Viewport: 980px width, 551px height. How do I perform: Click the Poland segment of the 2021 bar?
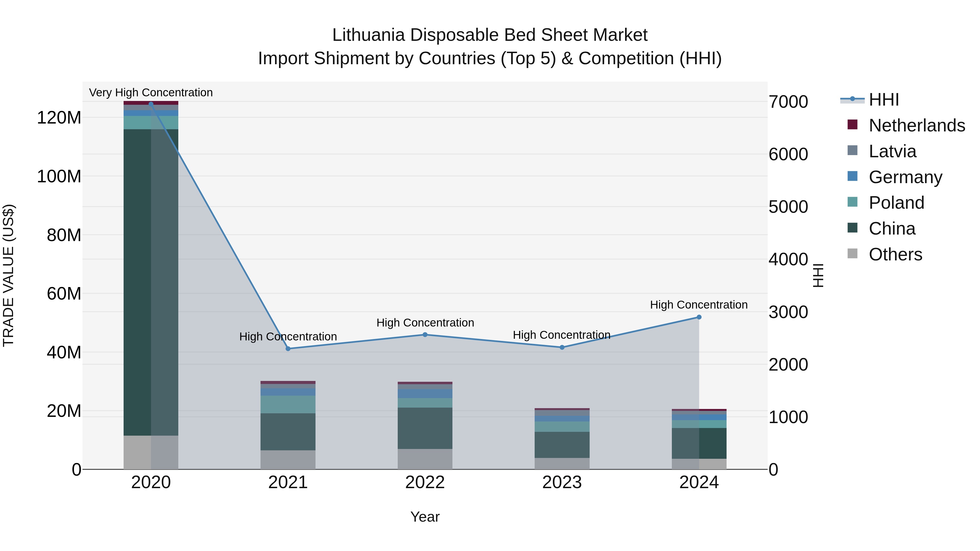point(288,404)
